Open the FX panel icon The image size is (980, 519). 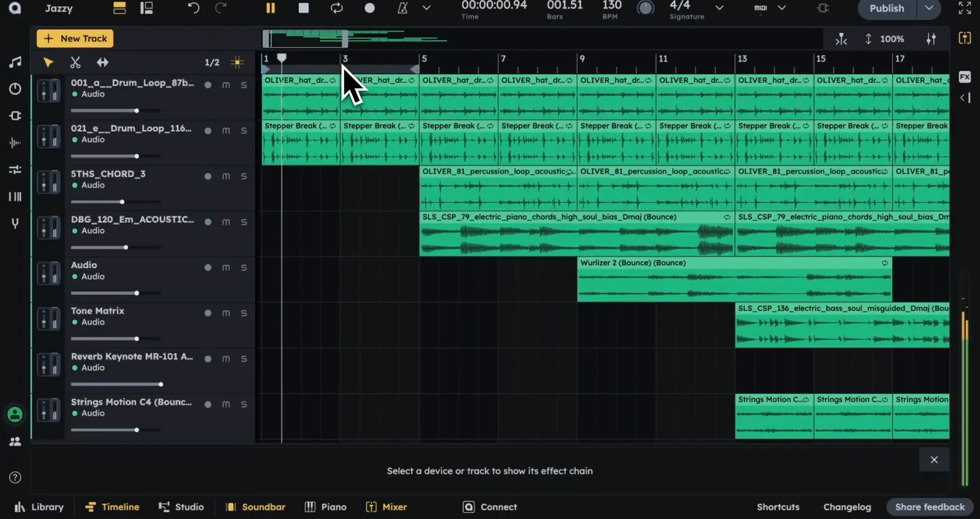965,77
